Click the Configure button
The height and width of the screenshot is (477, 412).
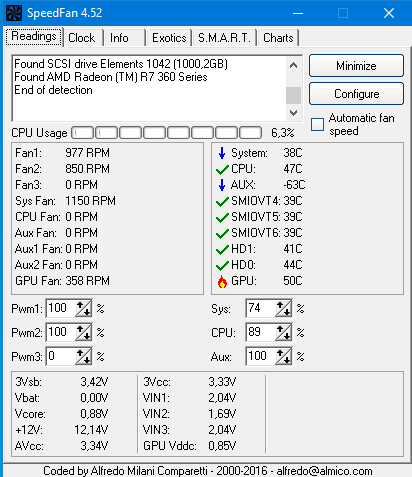click(x=356, y=94)
